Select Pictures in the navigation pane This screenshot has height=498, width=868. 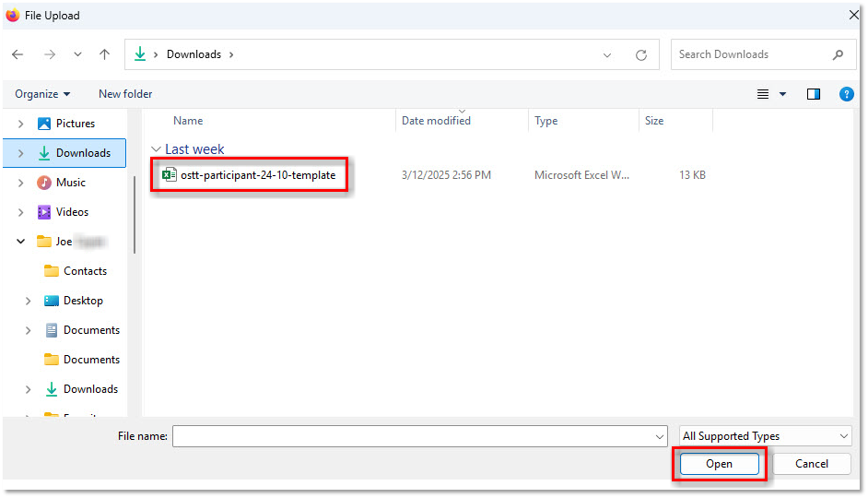76,124
